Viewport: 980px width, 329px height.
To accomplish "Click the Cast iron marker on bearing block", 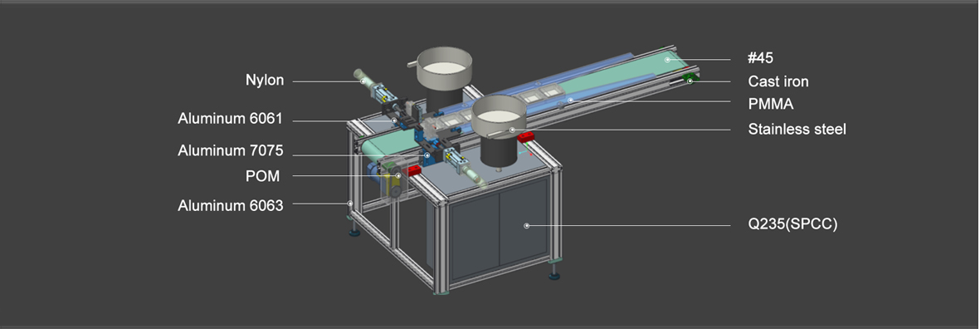I will [x=690, y=81].
